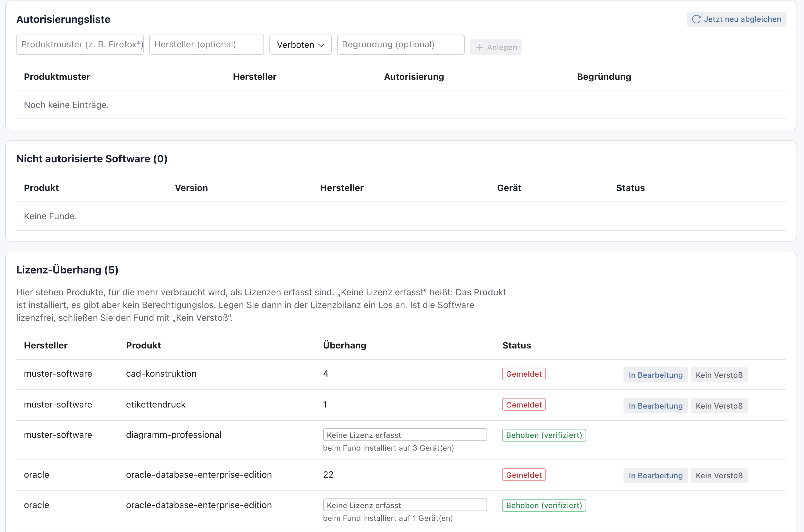Set etikettendruck to In Bearbeitung
The image size is (804, 532).
[655, 406]
